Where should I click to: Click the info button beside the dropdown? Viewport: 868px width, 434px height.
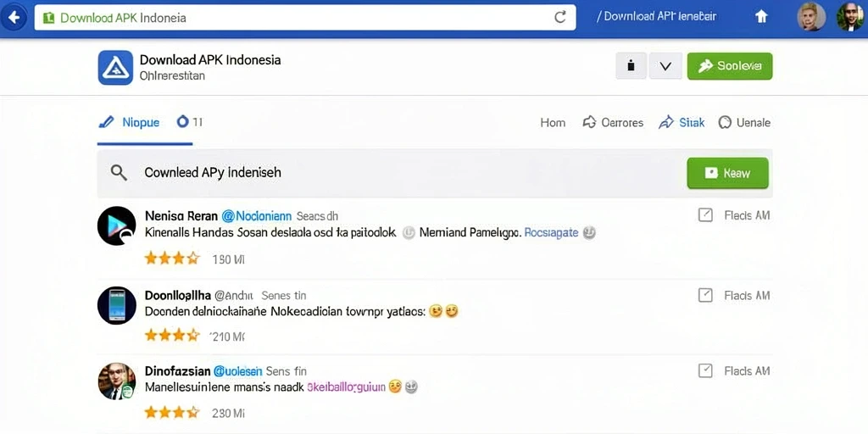(631, 66)
